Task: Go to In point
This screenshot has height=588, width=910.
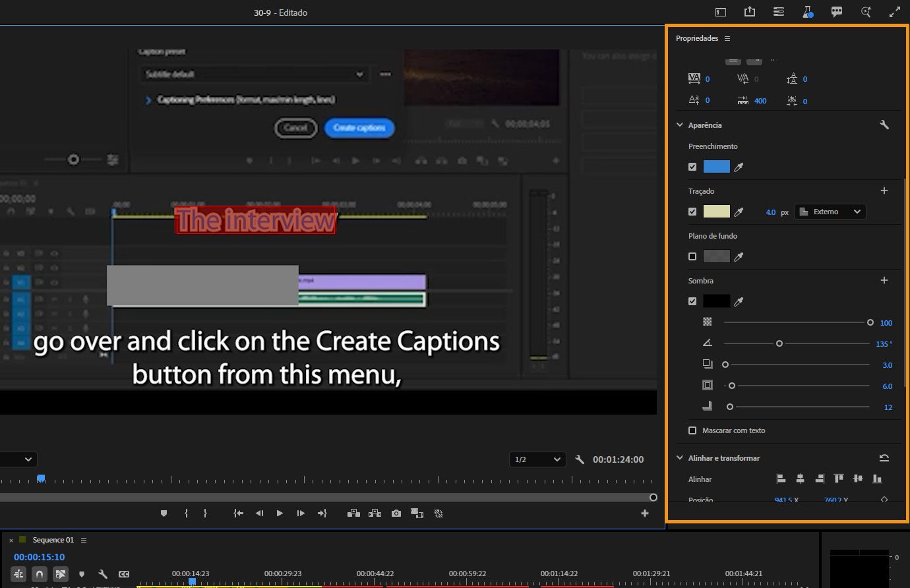Action: 239,514
